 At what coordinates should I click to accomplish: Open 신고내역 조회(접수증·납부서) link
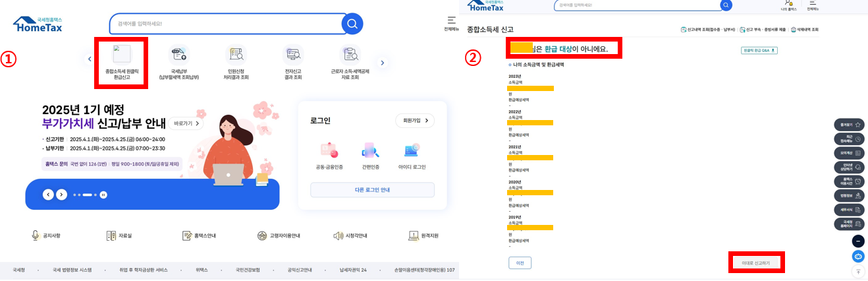click(x=708, y=30)
